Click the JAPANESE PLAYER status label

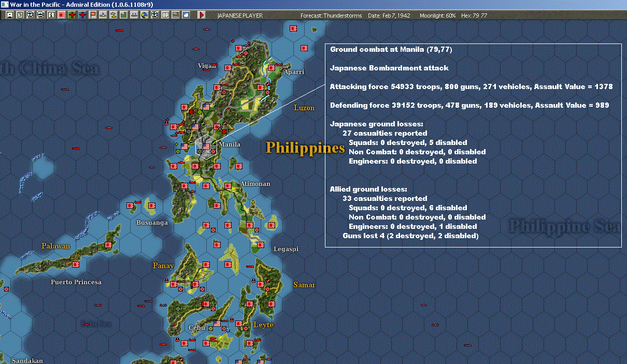pos(240,16)
